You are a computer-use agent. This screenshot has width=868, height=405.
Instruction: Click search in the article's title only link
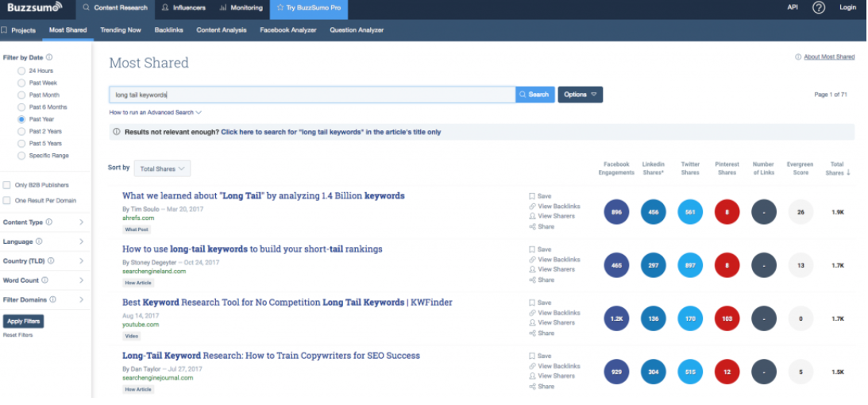pos(331,133)
